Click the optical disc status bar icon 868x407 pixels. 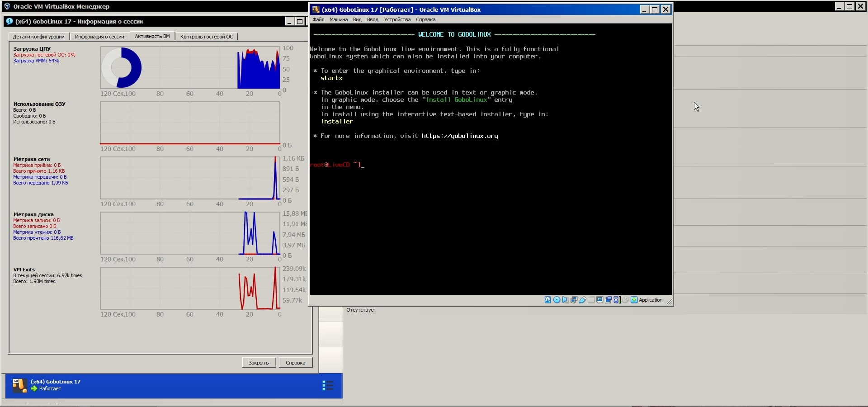(x=557, y=300)
